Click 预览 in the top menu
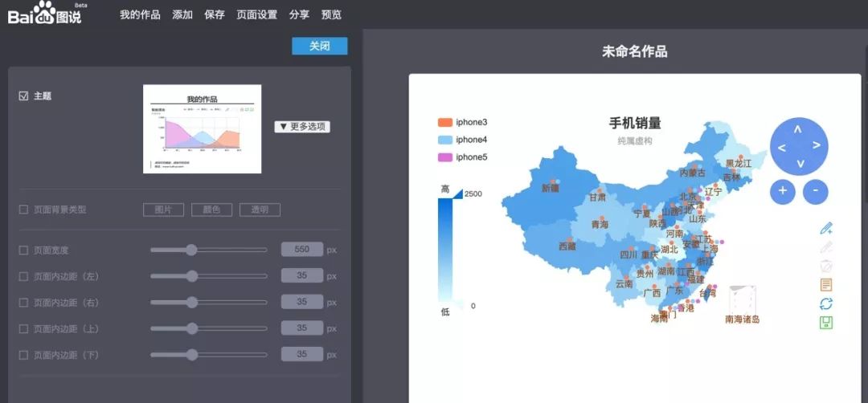Screen dimensions: 868x403 click(x=331, y=15)
